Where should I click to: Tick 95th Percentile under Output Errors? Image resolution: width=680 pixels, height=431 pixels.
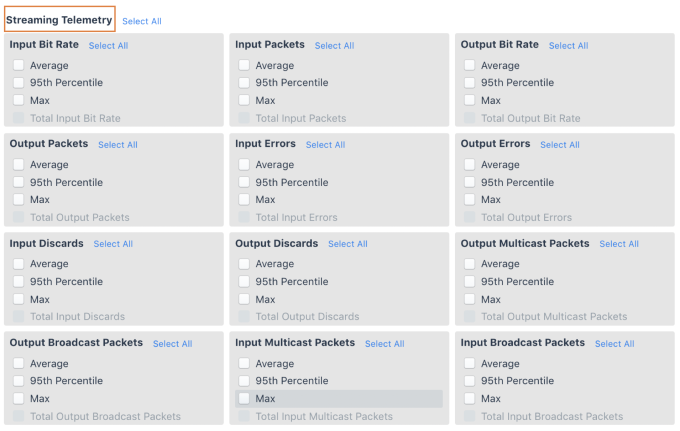470,182
